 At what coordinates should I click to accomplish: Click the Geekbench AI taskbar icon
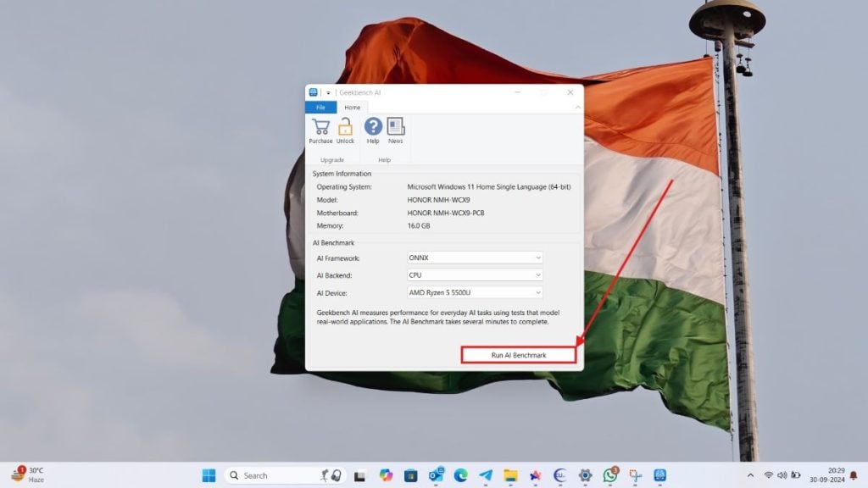click(x=659, y=475)
